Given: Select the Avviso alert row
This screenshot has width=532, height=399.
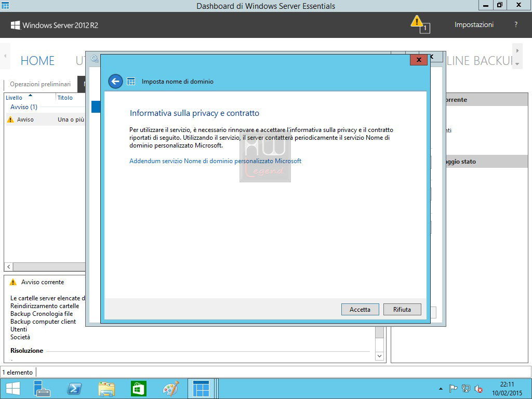Looking at the screenshot, I should click(x=46, y=119).
